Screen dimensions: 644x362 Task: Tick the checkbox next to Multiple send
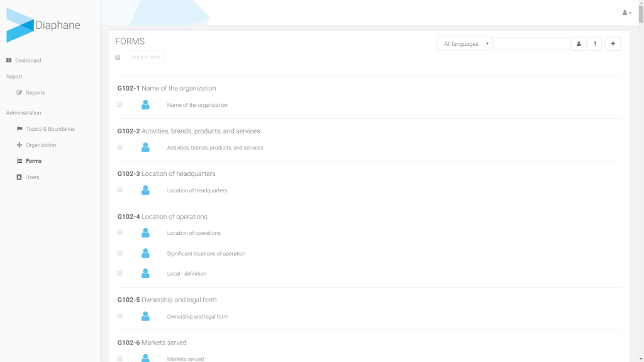[118, 57]
